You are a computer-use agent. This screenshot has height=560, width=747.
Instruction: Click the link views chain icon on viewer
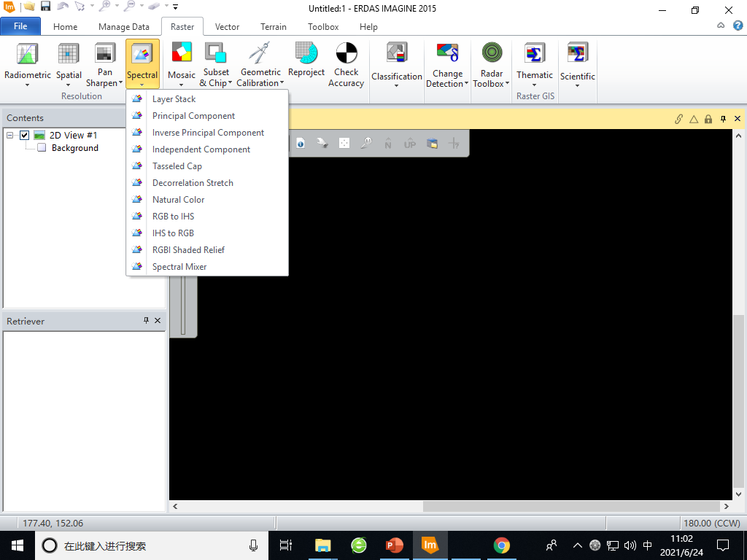tap(678, 117)
